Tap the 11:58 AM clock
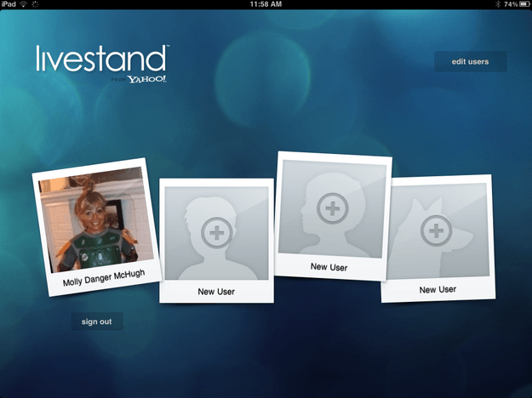Image resolution: width=532 pixels, height=398 pixels. [266, 4]
